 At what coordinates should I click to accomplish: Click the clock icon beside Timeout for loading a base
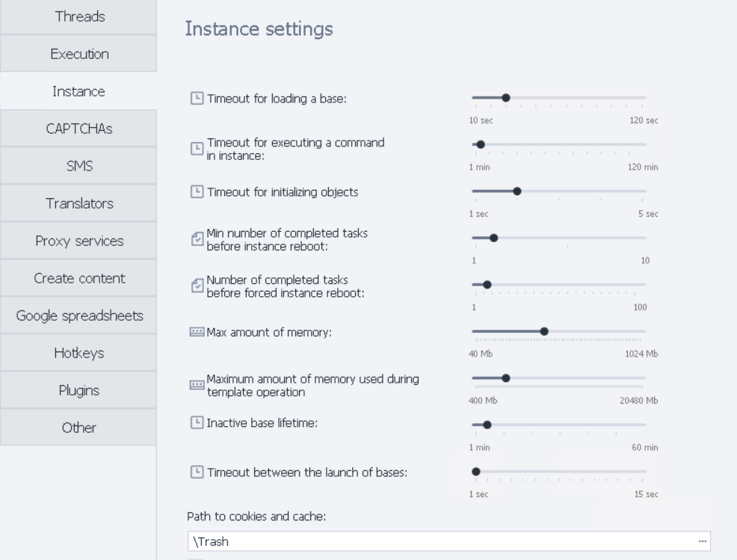[x=197, y=98]
